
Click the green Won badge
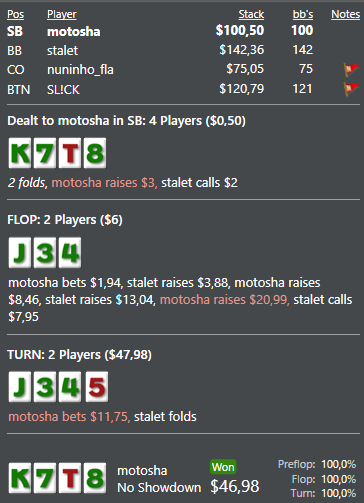point(223,467)
